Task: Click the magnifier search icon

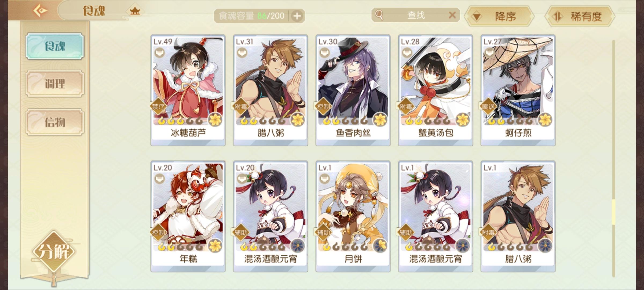Action: 379,15
